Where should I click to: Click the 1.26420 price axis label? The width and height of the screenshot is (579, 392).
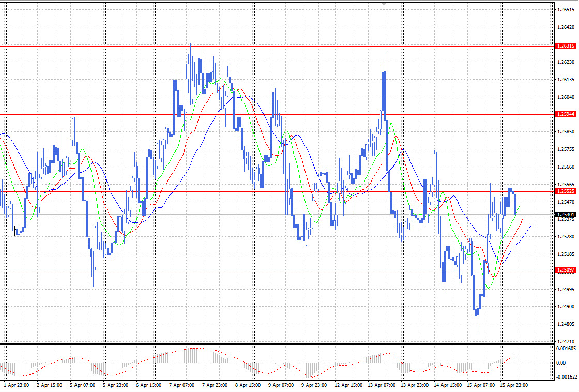[x=566, y=27]
